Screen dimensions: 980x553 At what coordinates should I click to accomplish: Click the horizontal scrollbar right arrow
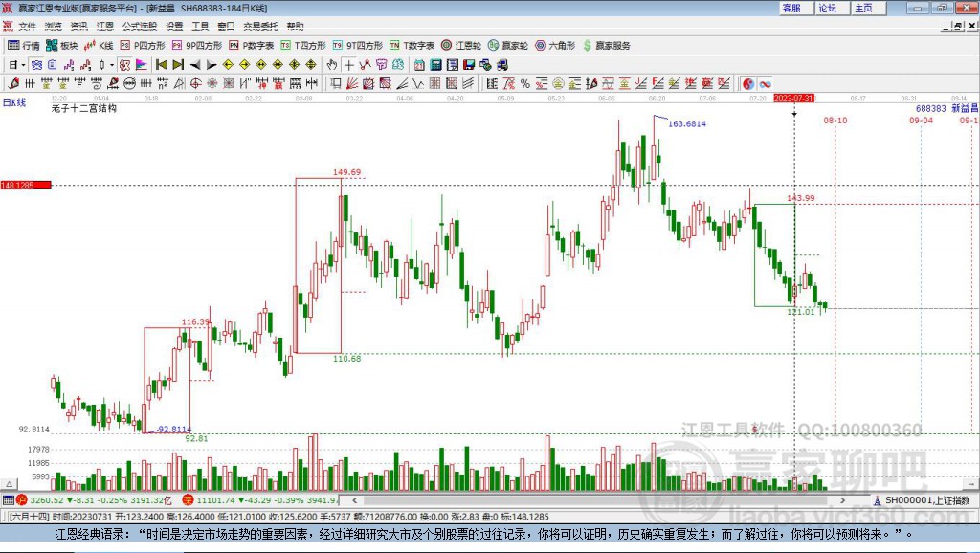point(842,500)
